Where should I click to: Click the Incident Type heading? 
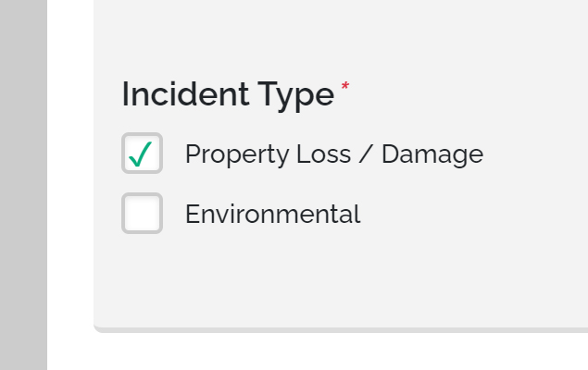click(x=228, y=94)
